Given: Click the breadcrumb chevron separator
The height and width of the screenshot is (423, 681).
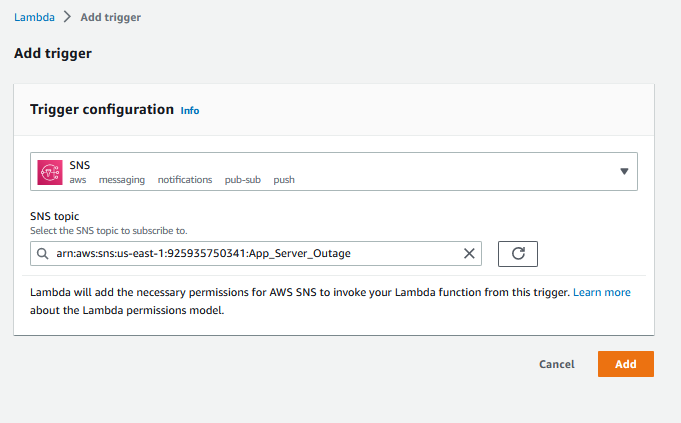Looking at the screenshot, I should click(67, 18).
